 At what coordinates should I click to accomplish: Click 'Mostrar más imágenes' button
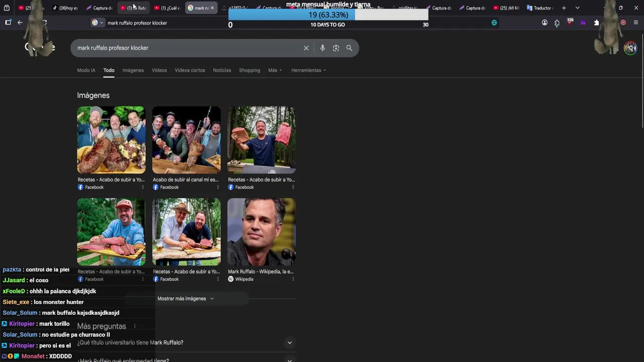click(x=186, y=299)
